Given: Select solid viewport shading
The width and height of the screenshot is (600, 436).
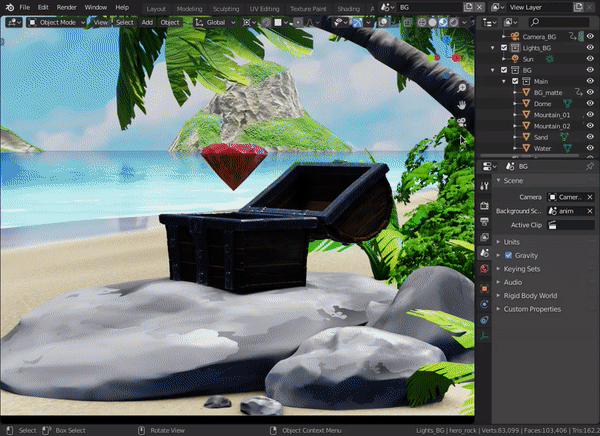Looking at the screenshot, I should pyautogui.click(x=432, y=23).
